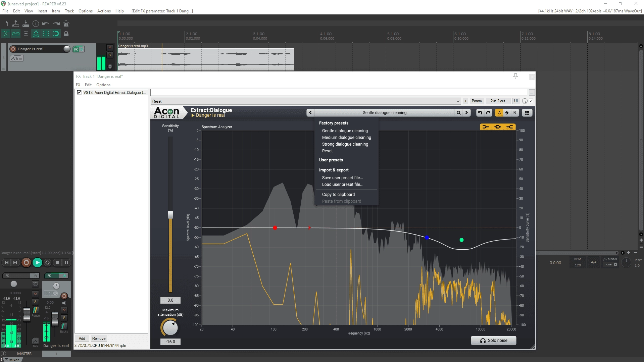Select the B comparison slot
644x362 pixels.
coord(514,113)
